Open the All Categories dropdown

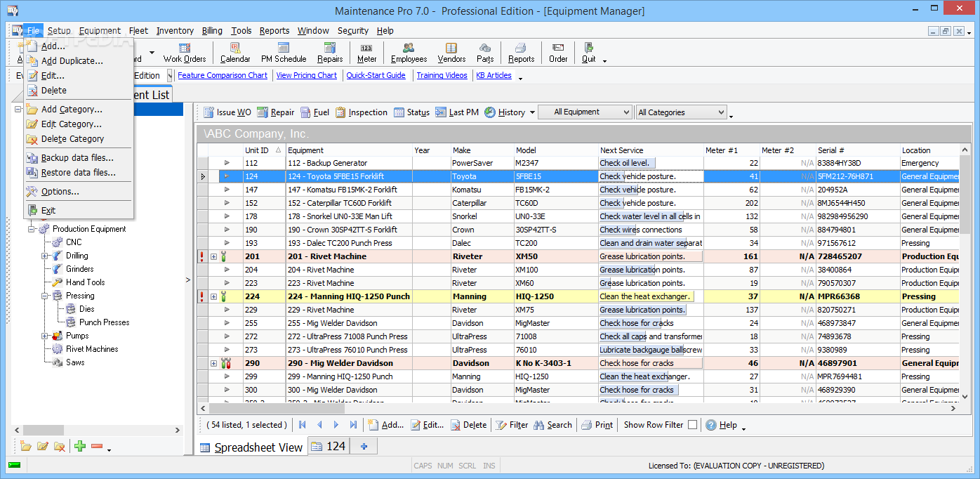(681, 112)
